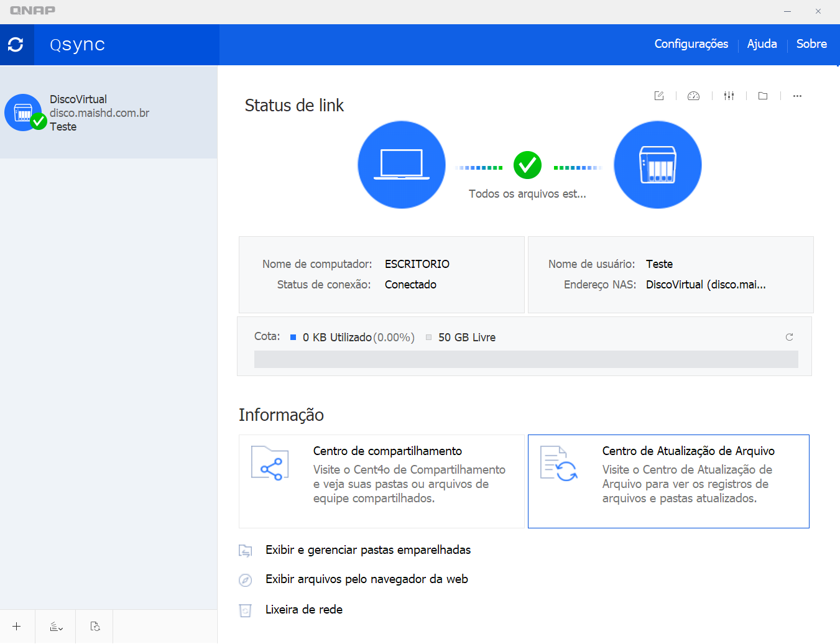This screenshot has width=840, height=644.
Task: Open the ellipsis more options menu
Action: coord(797,96)
